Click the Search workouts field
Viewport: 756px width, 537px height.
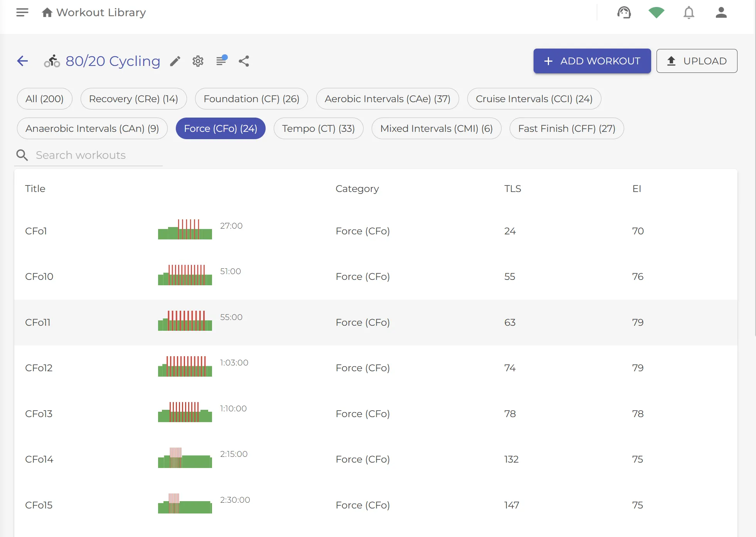(89, 155)
